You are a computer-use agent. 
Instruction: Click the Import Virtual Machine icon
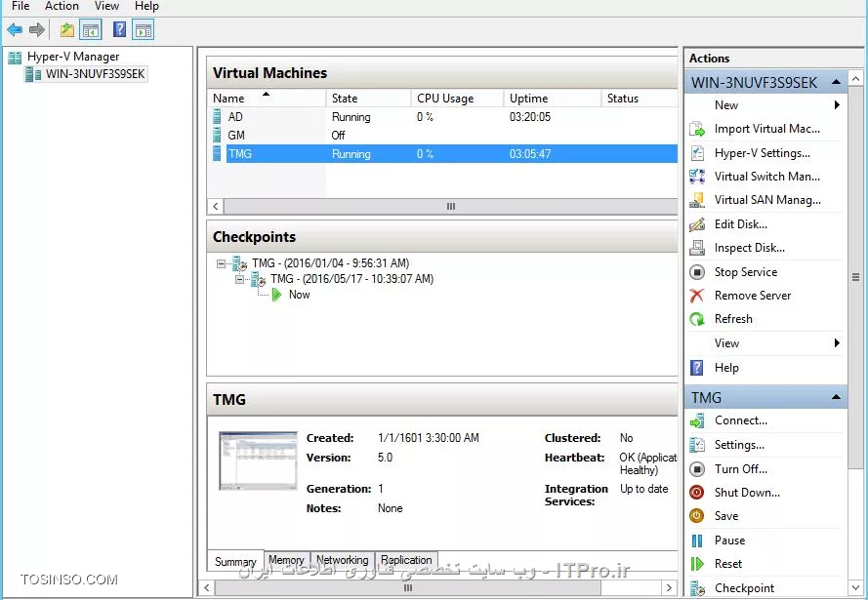pos(697,129)
